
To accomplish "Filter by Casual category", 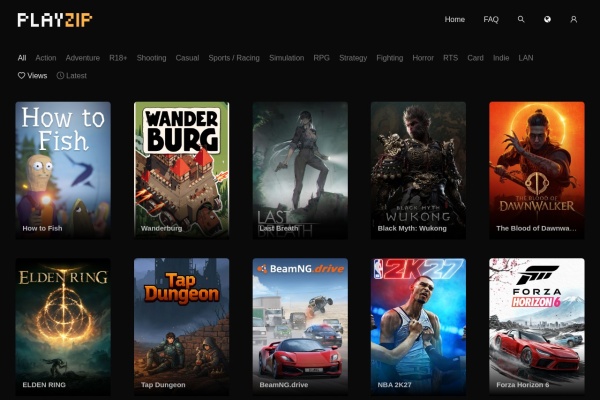I will point(187,58).
